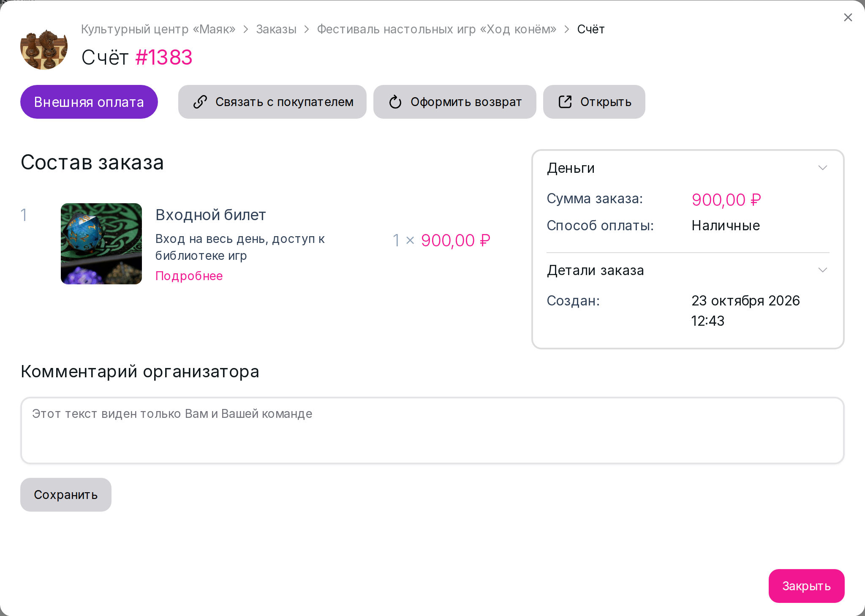Close the dialog with the X icon
Screen dimensions: 865x616
tap(848, 17)
